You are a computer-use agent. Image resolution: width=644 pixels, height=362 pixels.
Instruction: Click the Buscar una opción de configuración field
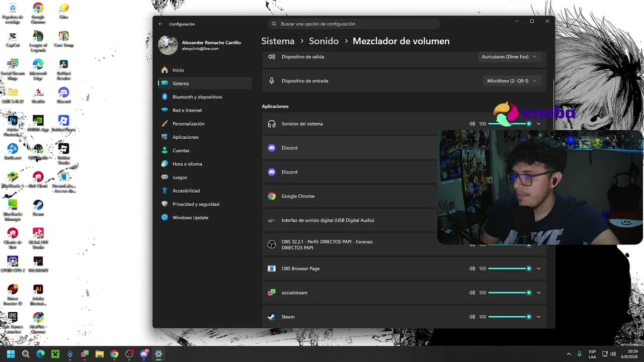354,24
